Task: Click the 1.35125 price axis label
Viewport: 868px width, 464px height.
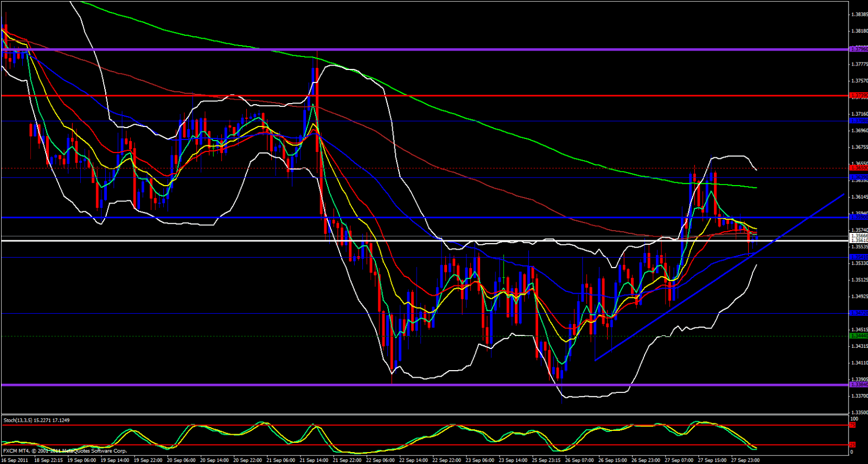Action: click(x=859, y=280)
